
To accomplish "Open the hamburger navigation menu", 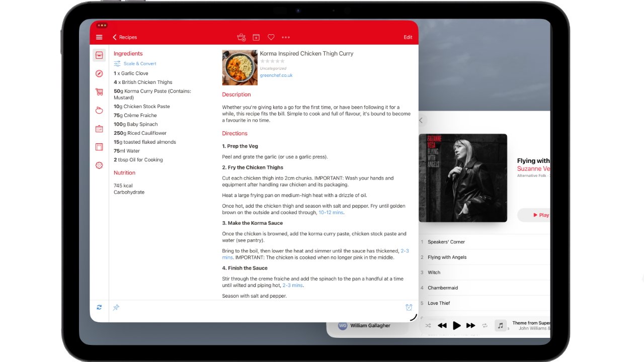I will pos(99,37).
